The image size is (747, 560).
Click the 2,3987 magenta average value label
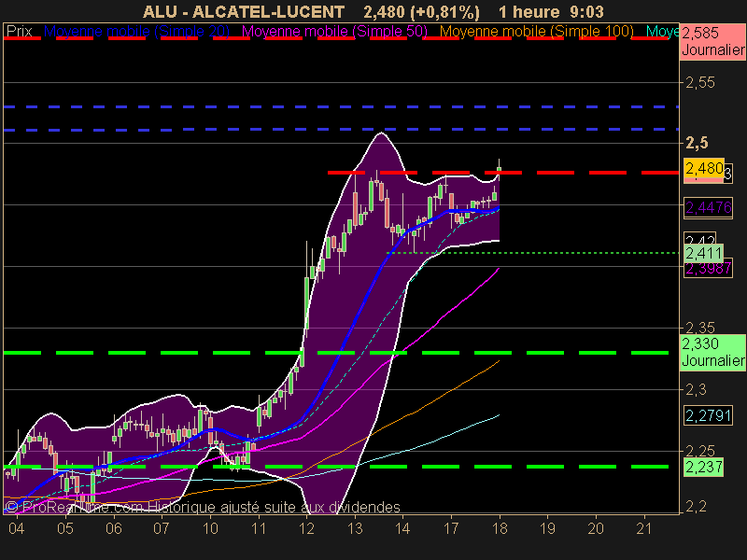tap(708, 269)
